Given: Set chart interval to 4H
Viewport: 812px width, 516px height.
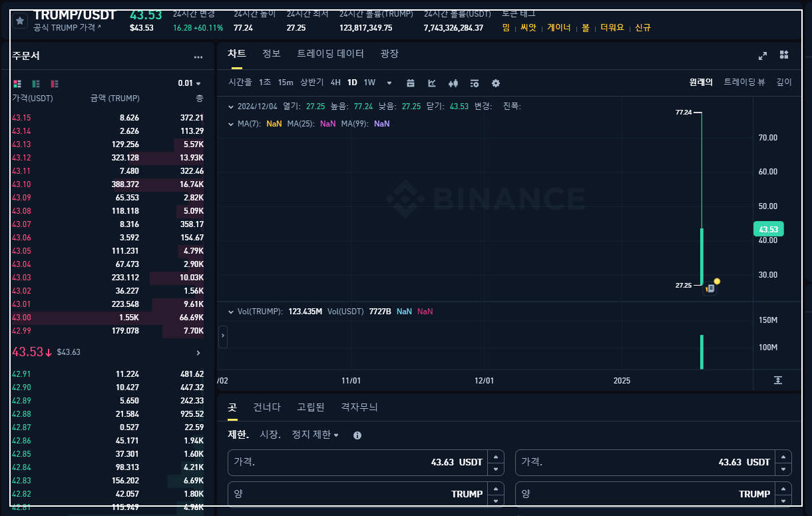Looking at the screenshot, I should point(335,83).
